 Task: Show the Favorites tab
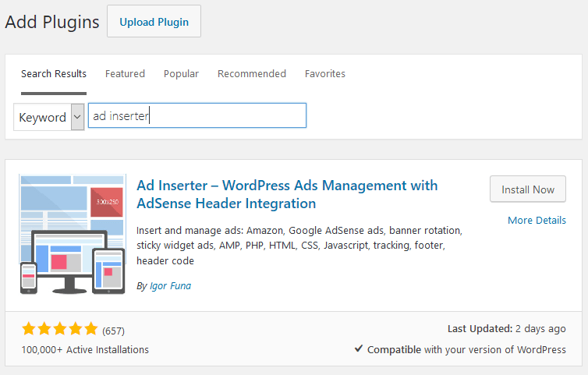pos(325,74)
